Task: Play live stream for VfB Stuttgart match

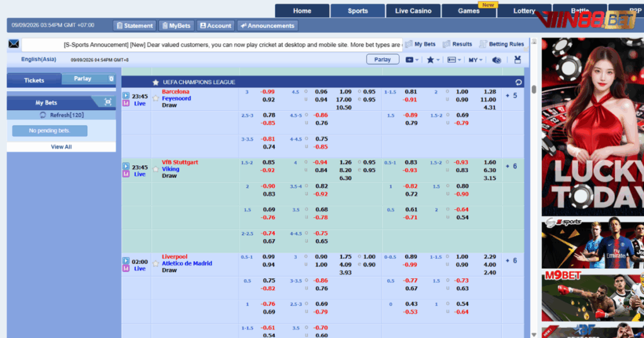Action: tap(126, 166)
